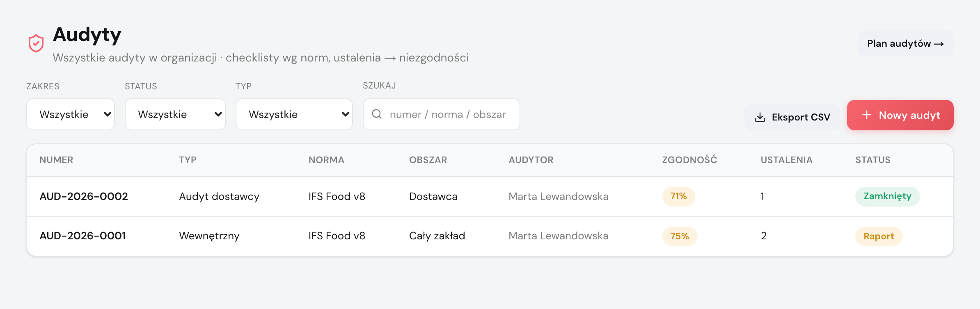Click the download icon on Eksport CSV
The height and width of the screenshot is (309, 980).
[760, 117]
